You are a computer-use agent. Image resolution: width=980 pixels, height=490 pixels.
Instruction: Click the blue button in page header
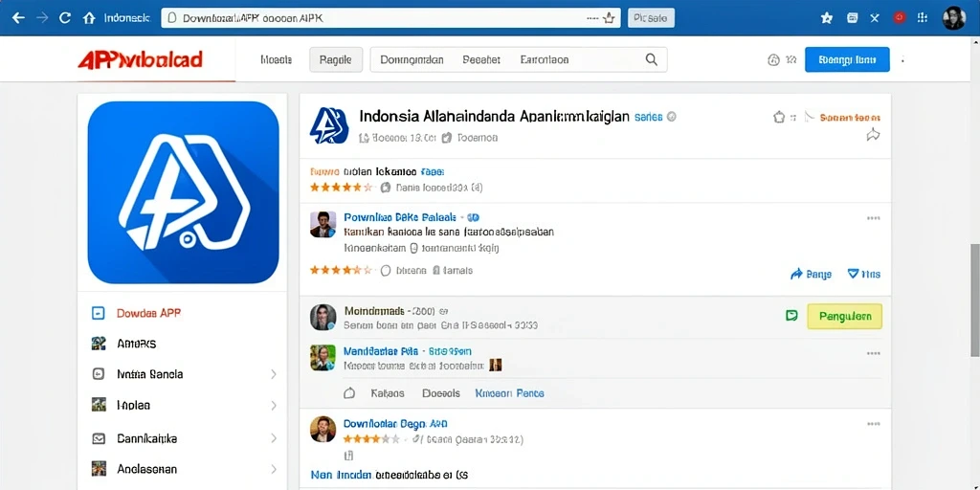[x=847, y=59]
